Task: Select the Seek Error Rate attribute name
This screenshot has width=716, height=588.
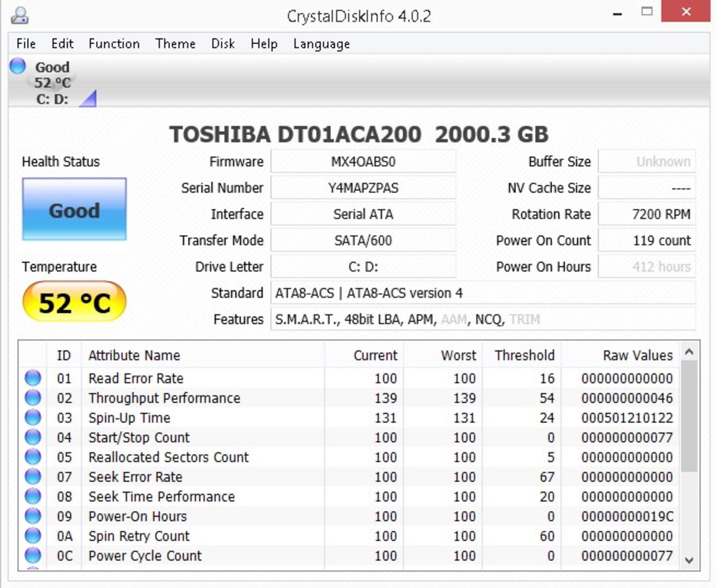Action: point(135,477)
